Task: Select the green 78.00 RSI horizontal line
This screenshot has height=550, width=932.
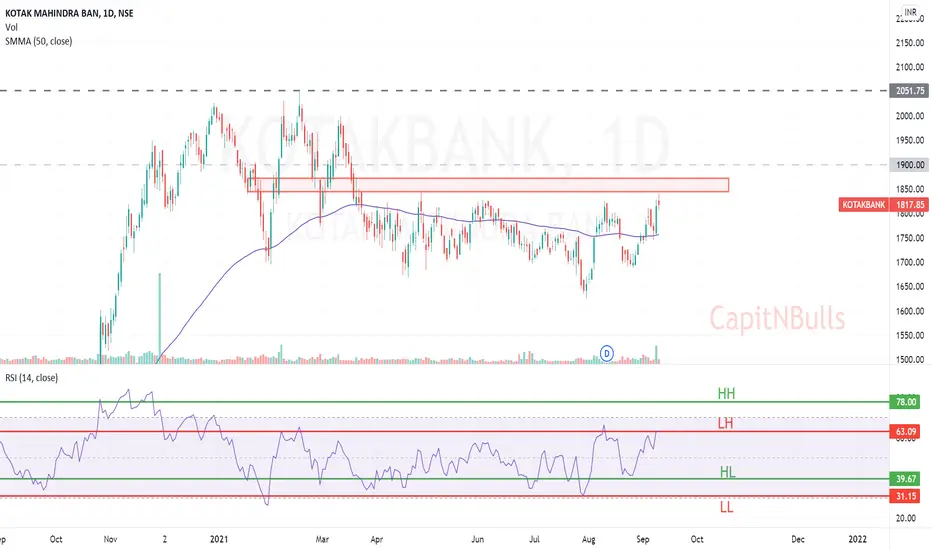Action: (444, 402)
